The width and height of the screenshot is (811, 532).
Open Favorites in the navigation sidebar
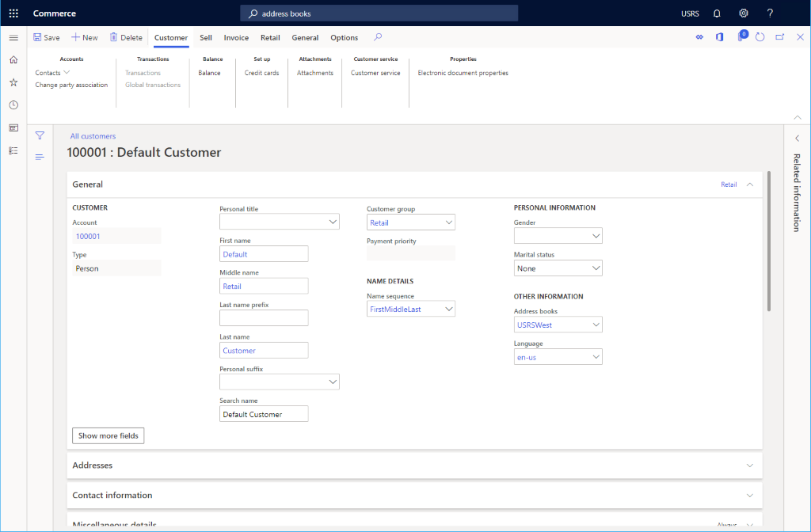(x=13, y=82)
